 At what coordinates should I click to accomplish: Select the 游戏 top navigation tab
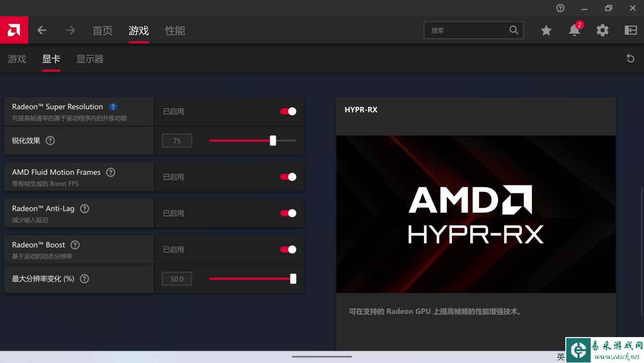pyautogui.click(x=139, y=31)
